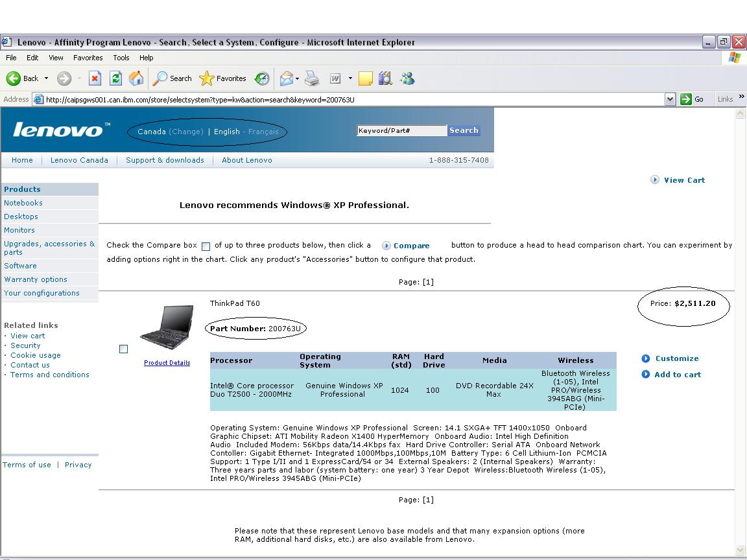Stop page loading with red X icon
The width and height of the screenshot is (747, 560).
click(95, 78)
